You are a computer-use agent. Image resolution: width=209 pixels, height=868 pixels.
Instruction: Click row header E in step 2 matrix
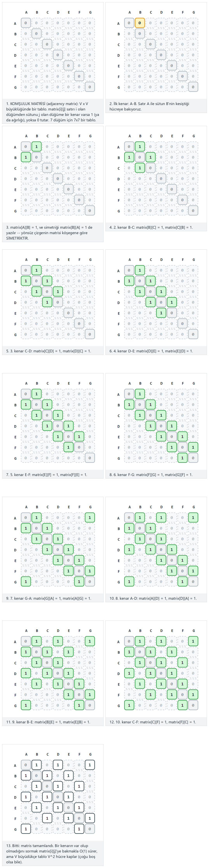point(119,66)
